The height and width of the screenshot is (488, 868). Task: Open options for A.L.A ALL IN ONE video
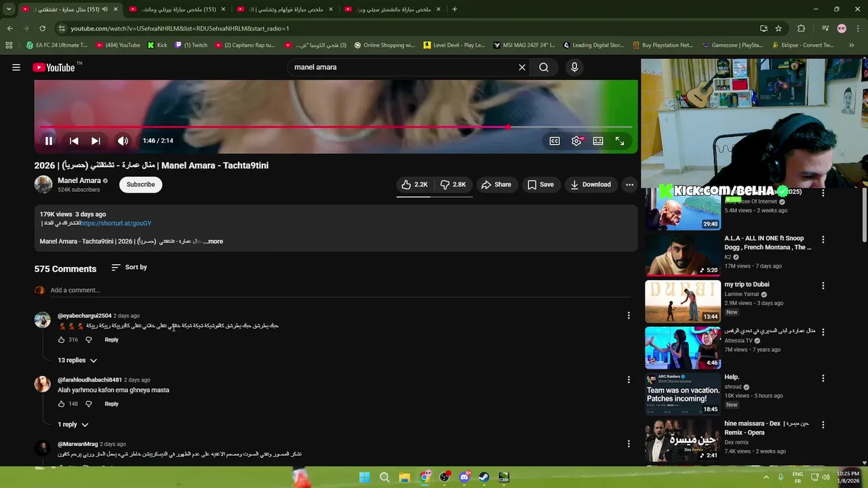pos(823,239)
